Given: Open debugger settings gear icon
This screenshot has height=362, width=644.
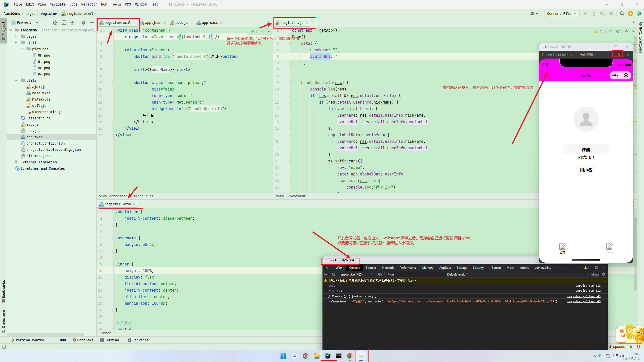Looking at the screenshot, I should pos(597,268).
